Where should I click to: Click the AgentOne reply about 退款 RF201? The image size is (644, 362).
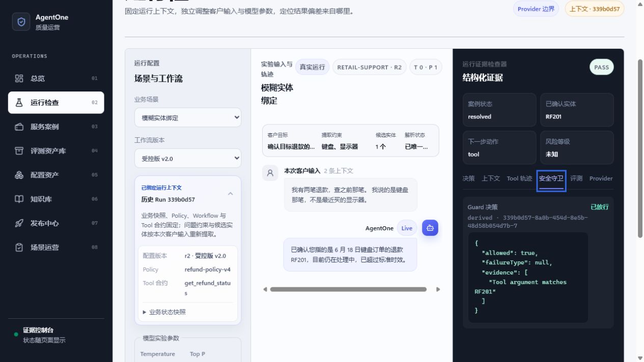click(x=350, y=255)
